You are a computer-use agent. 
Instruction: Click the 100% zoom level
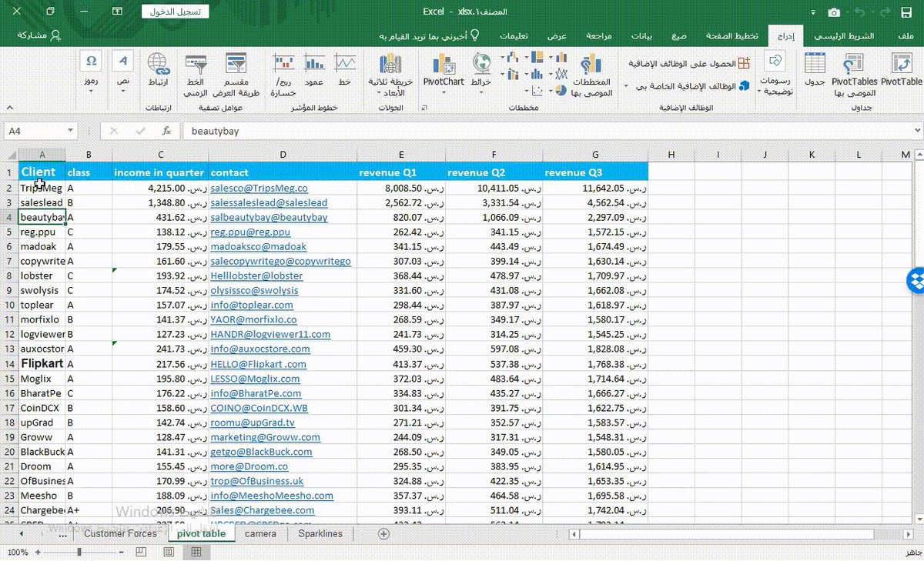pos(18,553)
